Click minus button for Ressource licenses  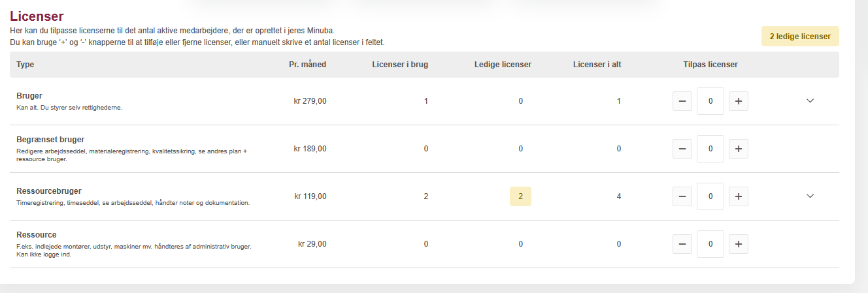tap(682, 244)
